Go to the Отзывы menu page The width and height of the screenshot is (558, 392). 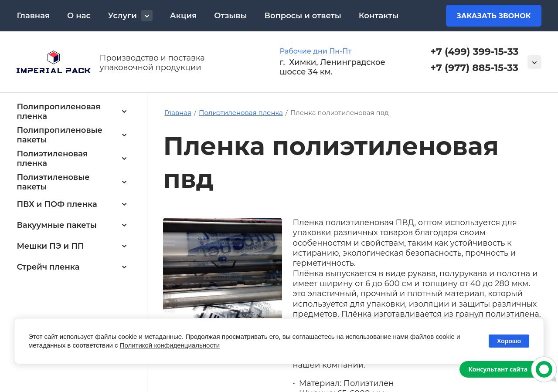tap(230, 16)
